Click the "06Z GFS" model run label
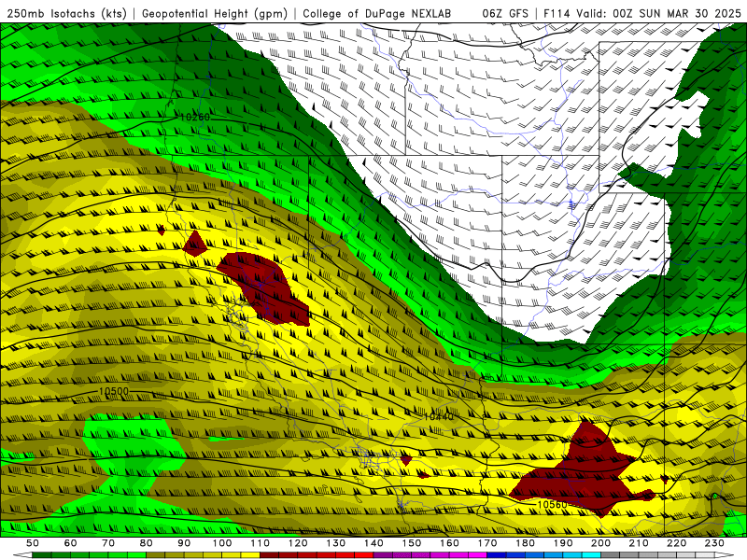The image size is (747, 560). click(505, 13)
